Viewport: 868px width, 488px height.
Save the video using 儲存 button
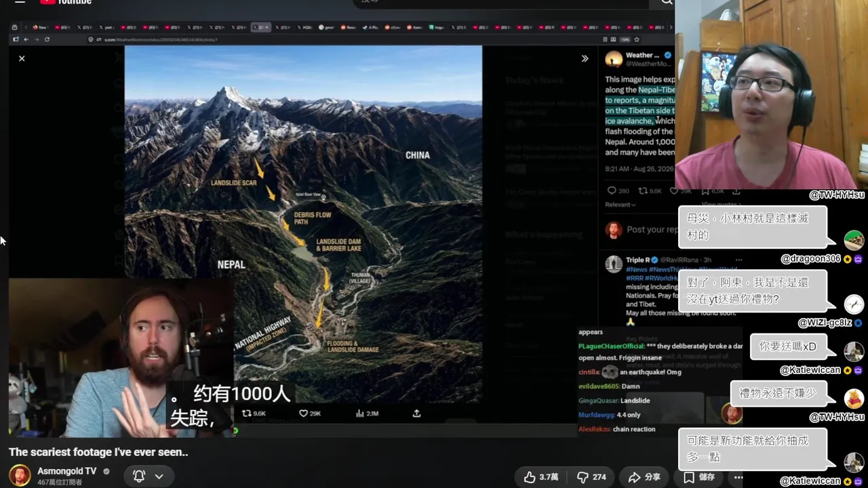pyautogui.click(x=699, y=477)
